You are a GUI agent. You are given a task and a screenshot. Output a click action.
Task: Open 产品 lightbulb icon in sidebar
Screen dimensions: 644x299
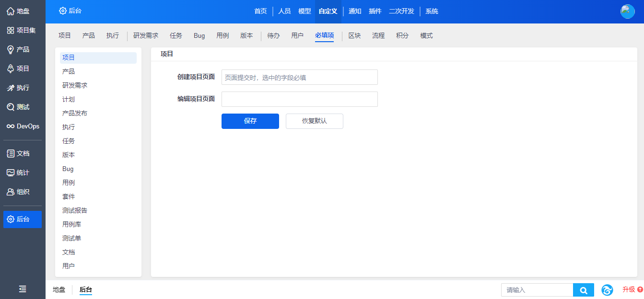pos(10,49)
